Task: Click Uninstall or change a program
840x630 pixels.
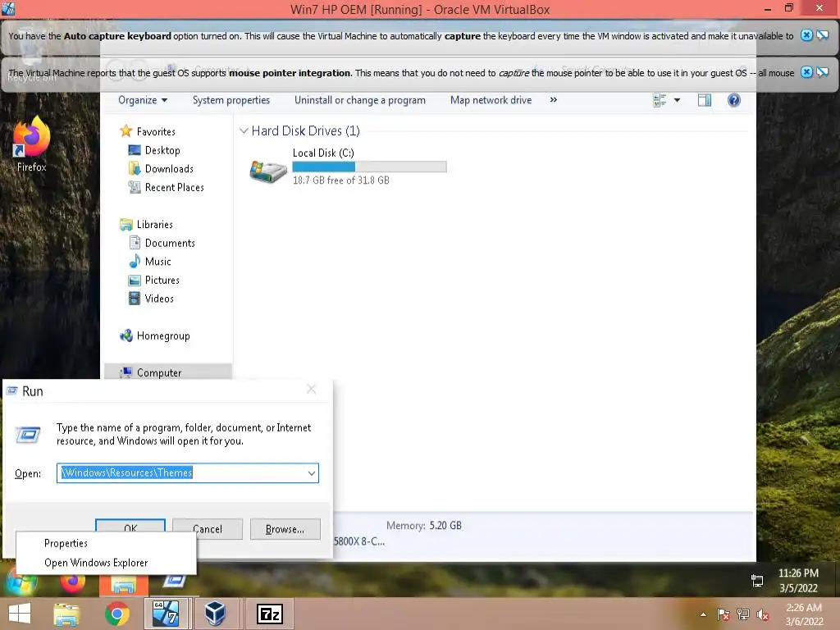Action: click(x=359, y=100)
